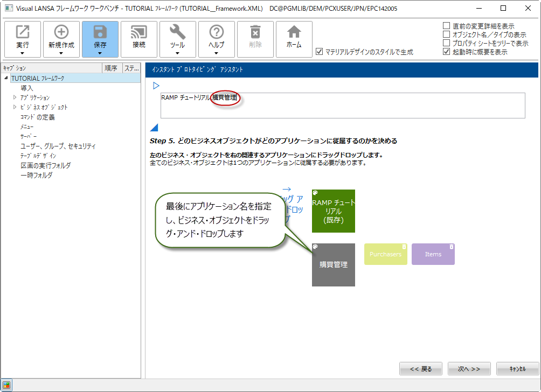The image size is (541, 392).
Task: Open the ヘルプ question mark icon
Action: click(216, 32)
